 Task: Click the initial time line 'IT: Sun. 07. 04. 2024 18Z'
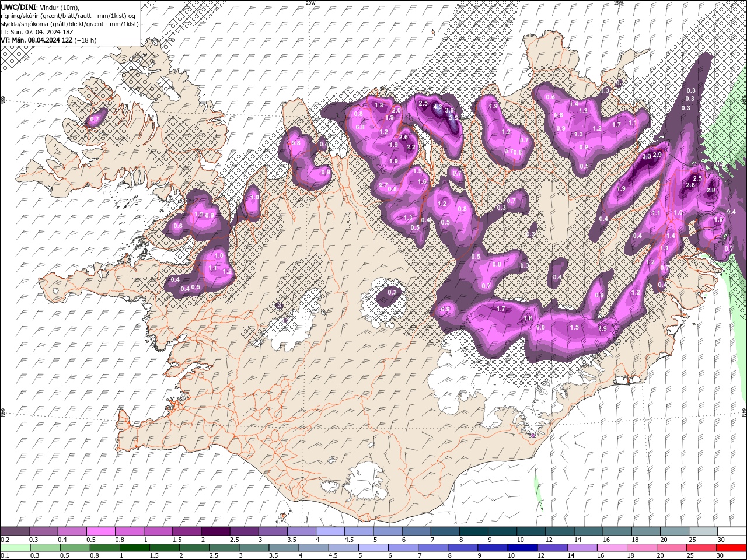click(36, 32)
